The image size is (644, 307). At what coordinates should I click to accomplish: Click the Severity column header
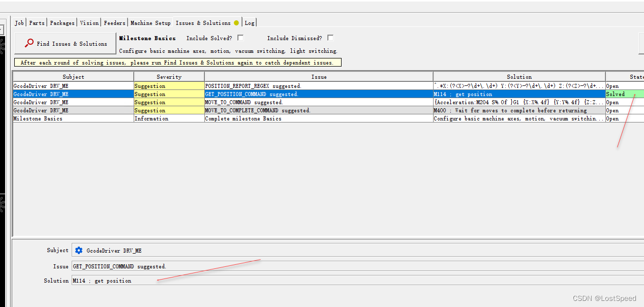(x=168, y=76)
